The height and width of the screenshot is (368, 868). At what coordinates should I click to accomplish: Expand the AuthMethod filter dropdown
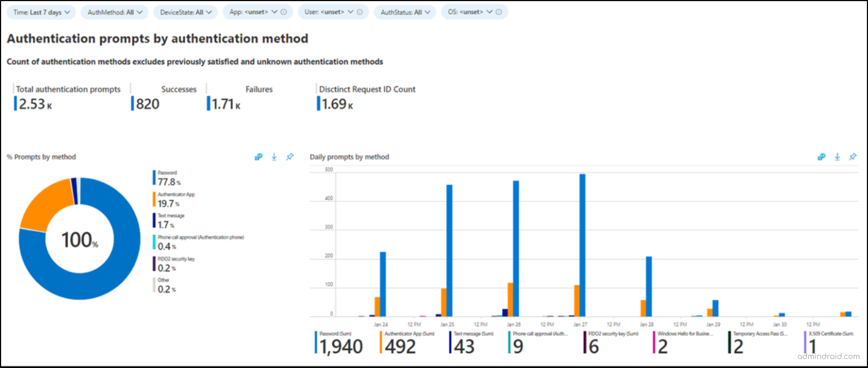pyautogui.click(x=114, y=11)
